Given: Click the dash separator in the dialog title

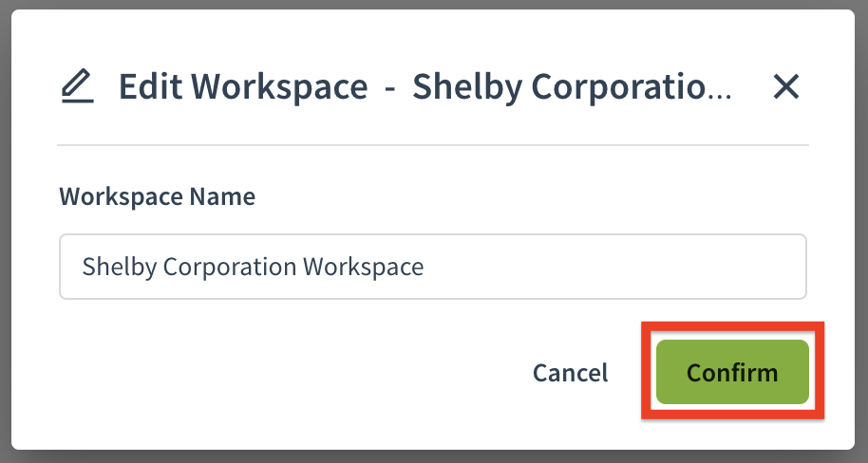Looking at the screenshot, I should tap(390, 89).
